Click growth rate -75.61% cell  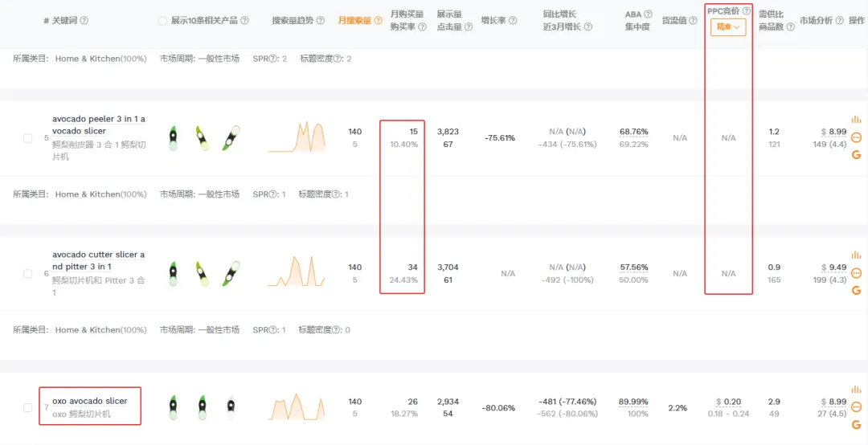pos(499,138)
